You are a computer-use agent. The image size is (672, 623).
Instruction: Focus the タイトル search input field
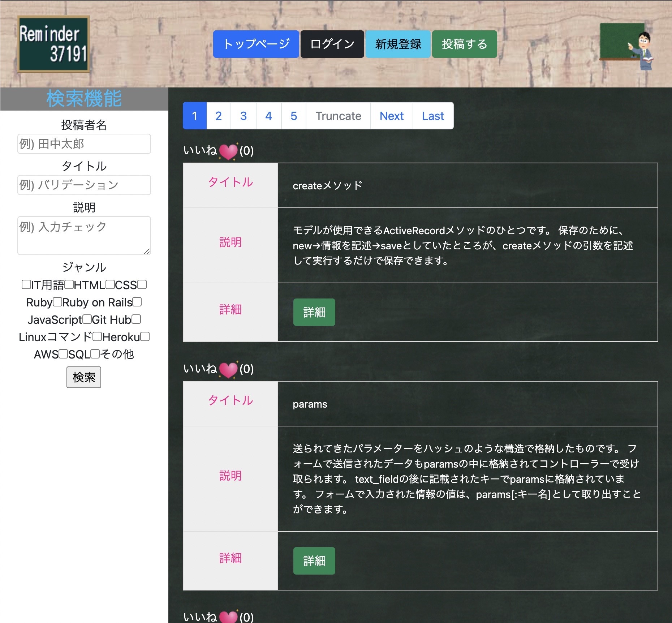[84, 185]
